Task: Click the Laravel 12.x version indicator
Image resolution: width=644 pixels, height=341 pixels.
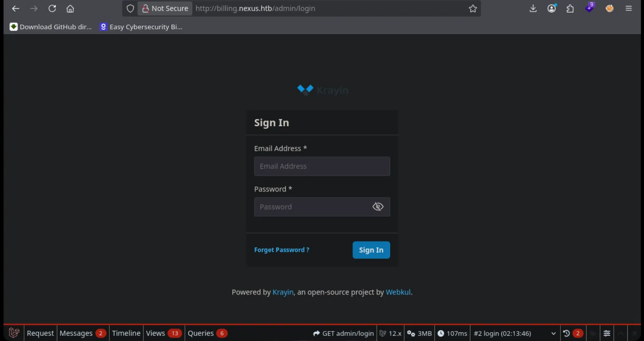Action: pos(390,333)
